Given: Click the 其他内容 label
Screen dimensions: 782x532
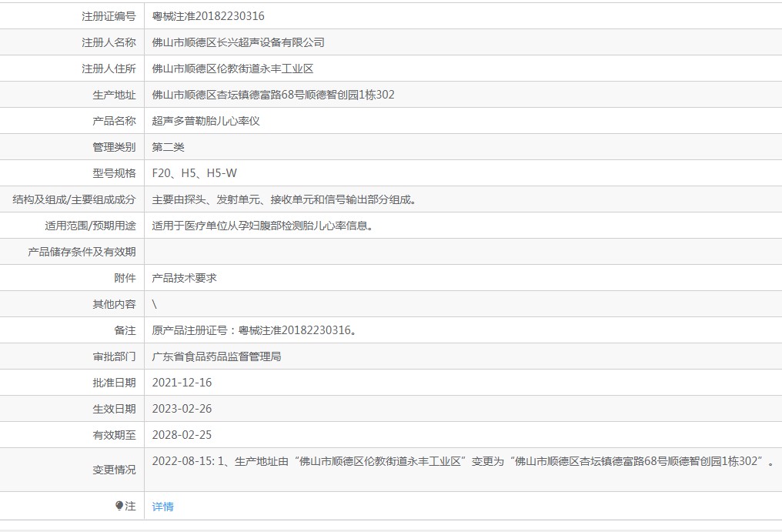Looking at the screenshot, I should tap(114, 304).
